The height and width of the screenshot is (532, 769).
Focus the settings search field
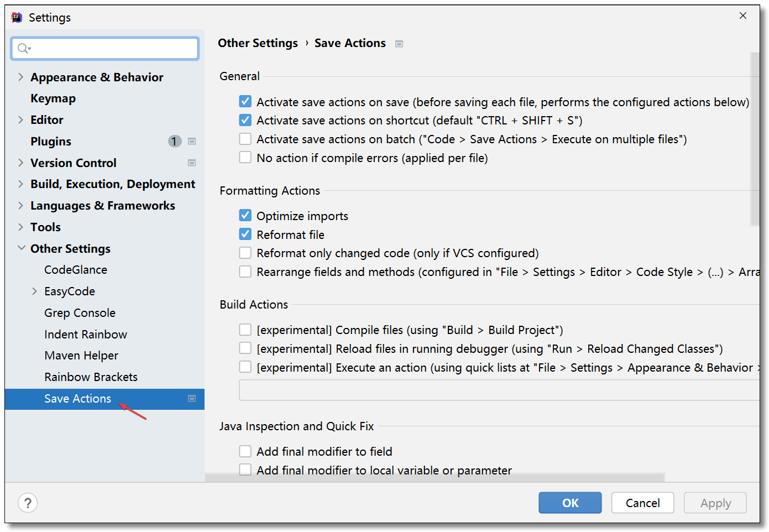click(x=105, y=49)
